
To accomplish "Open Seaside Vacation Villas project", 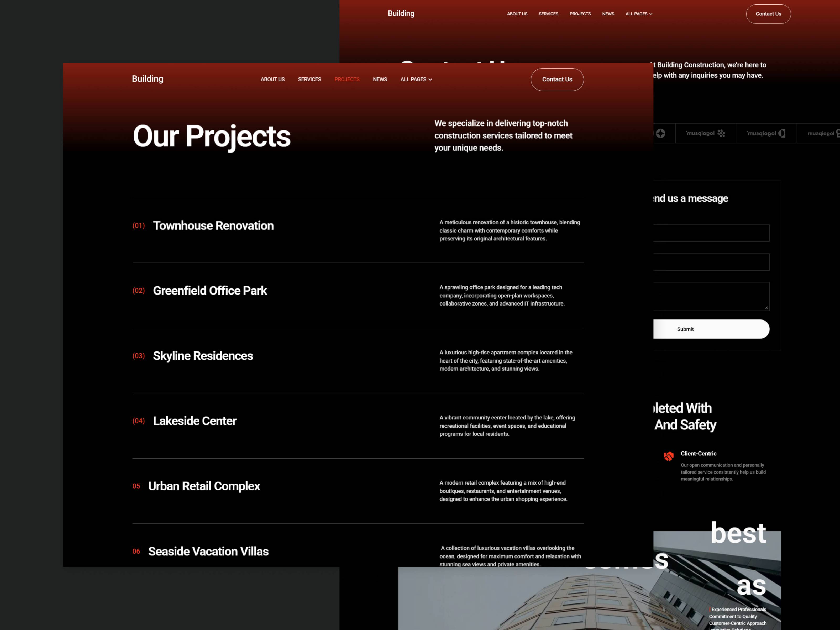I will coord(208,552).
